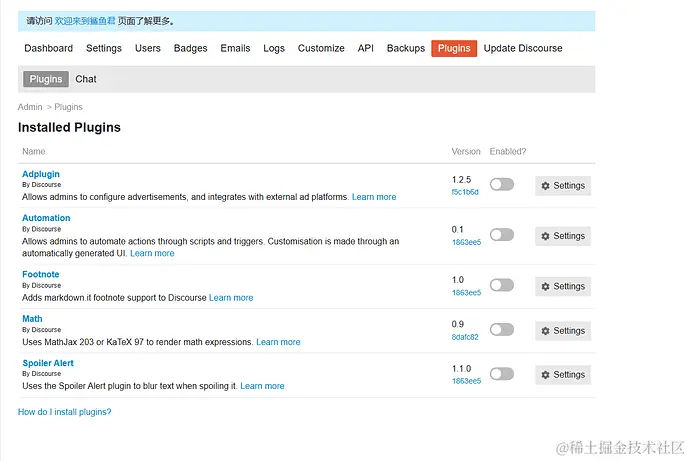Click Learn more for Spoiler Alert
This screenshot has width=690, height=461.
click(x=262, y=386)
